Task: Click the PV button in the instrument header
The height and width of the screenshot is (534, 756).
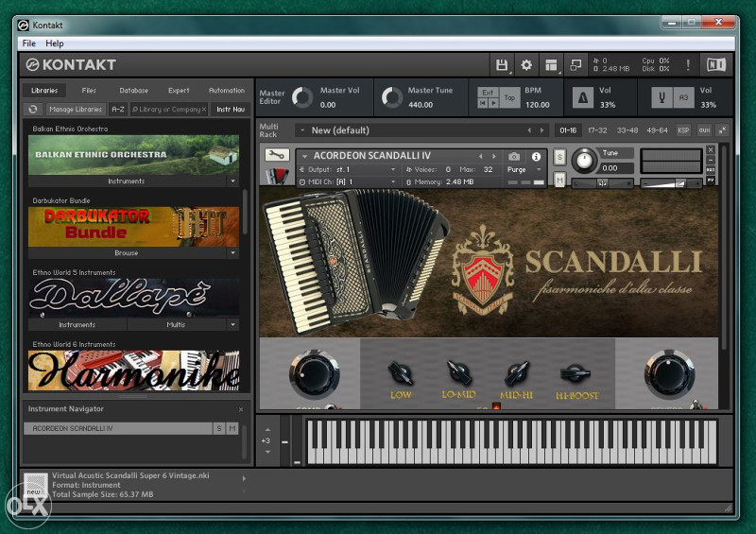Action: (x=711, y=180)
